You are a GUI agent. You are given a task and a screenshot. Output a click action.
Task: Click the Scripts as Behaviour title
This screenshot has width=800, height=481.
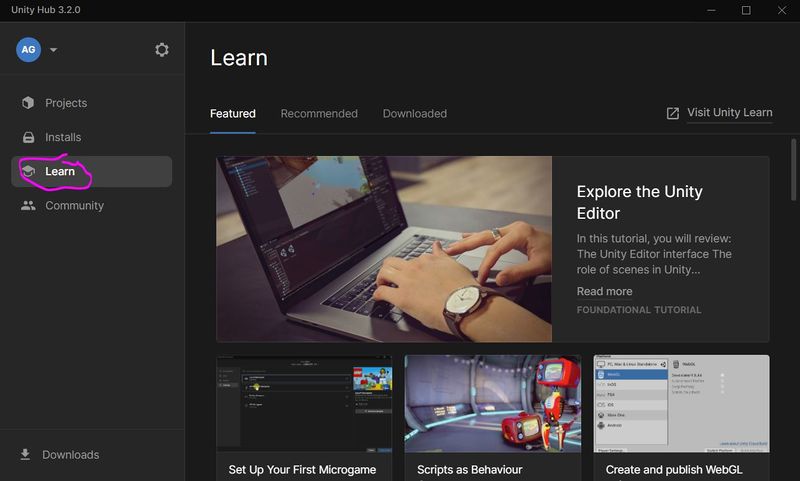(469, 469)
